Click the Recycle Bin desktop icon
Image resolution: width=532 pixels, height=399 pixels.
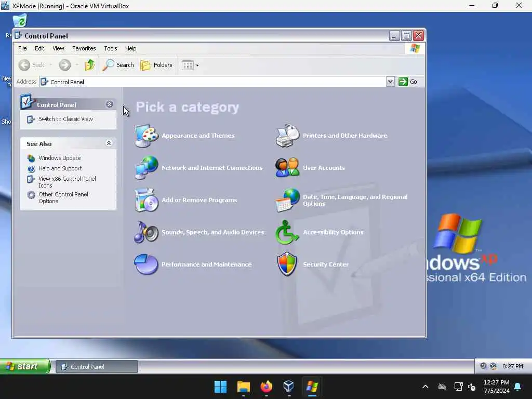tap(20, 20)
